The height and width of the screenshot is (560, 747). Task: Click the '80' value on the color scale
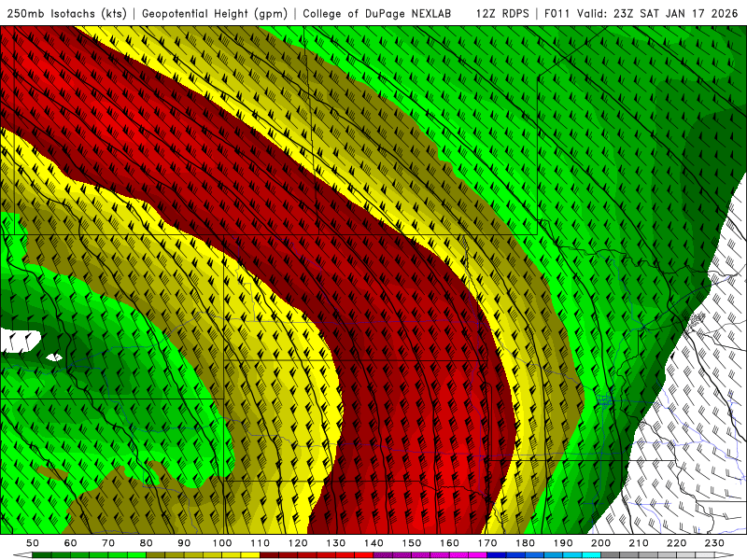146,543
